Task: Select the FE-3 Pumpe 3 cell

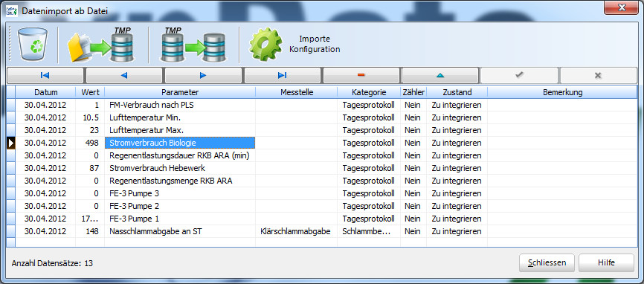Action: [x=180, y=193]
